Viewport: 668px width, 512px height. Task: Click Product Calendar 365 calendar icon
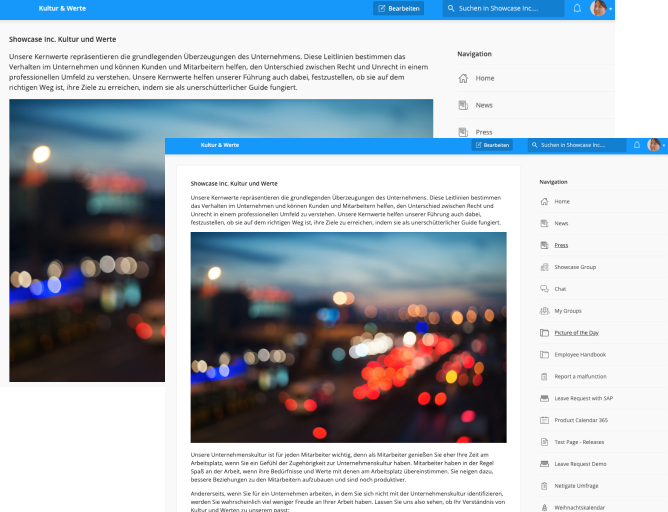point(544,420)
